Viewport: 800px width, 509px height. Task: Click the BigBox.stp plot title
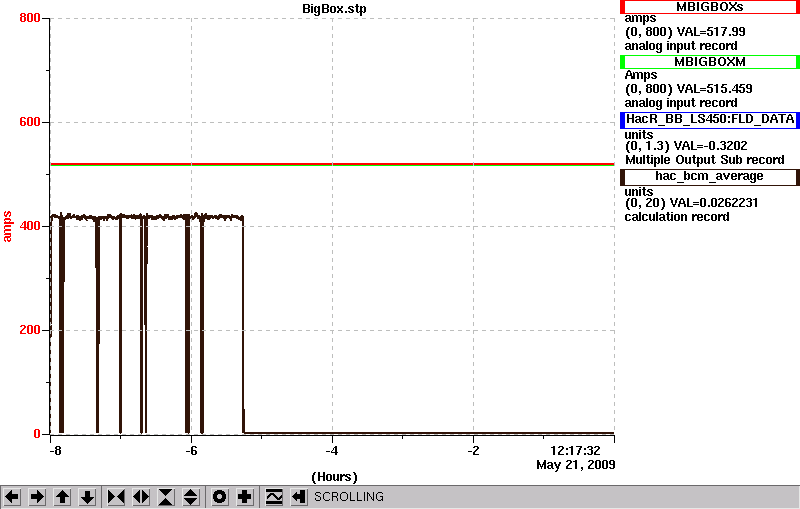pos(334,9)
